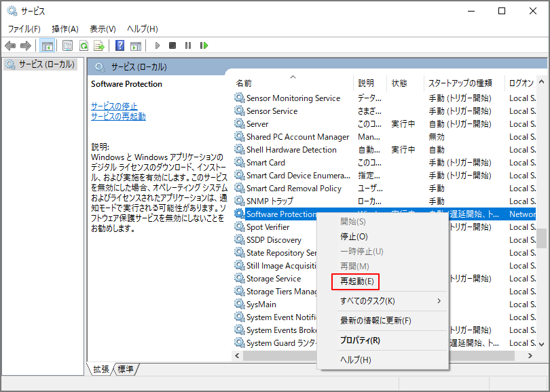Click the green Refresh toolbar icon
Screen dimensions: 550x392
tap(84, 45)
